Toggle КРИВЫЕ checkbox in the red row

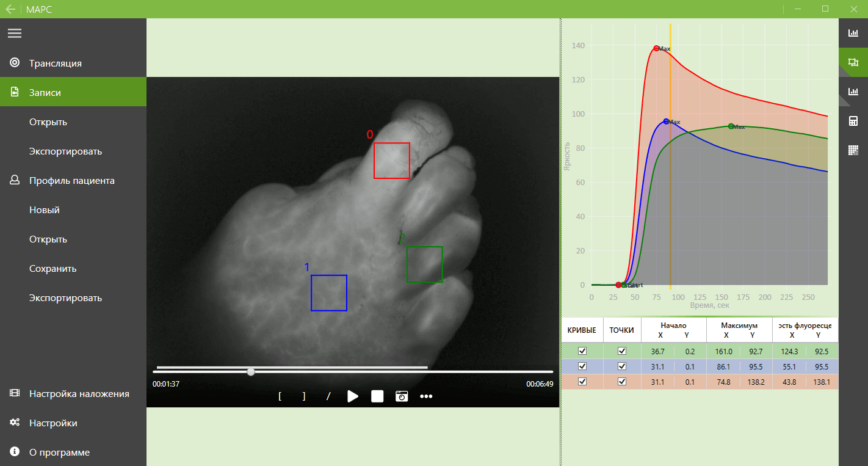click(x=582, y=381)
